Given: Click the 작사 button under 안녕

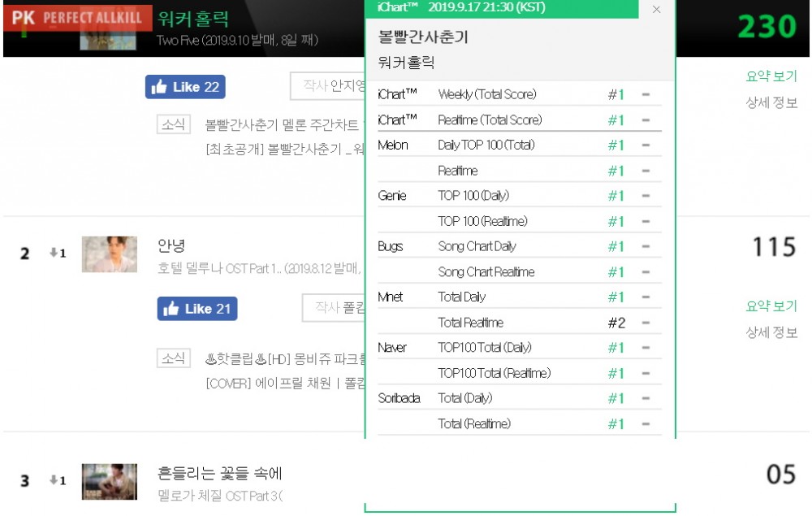Looking at the screenshot, I should pos(334,308).
